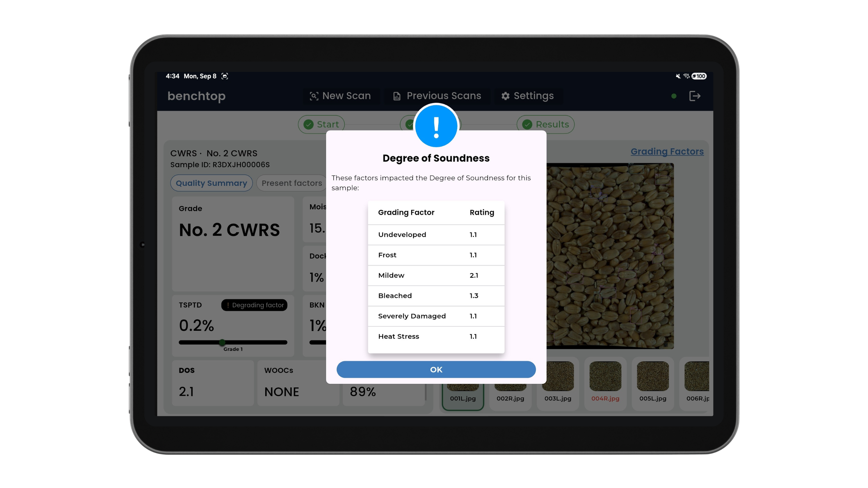Click the DOS 2.1 card
The image size is (868, 488).
(x=213, y=383)
